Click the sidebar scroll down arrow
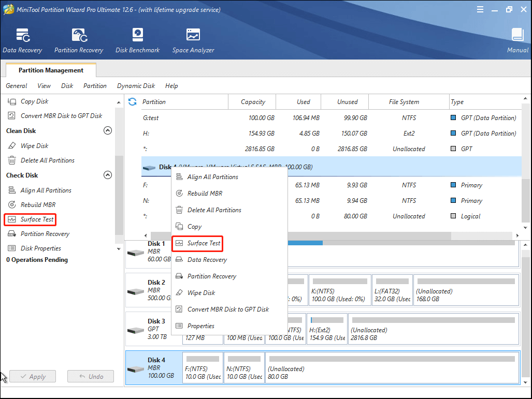Screen dimensions: 532x399 point(119,249)
